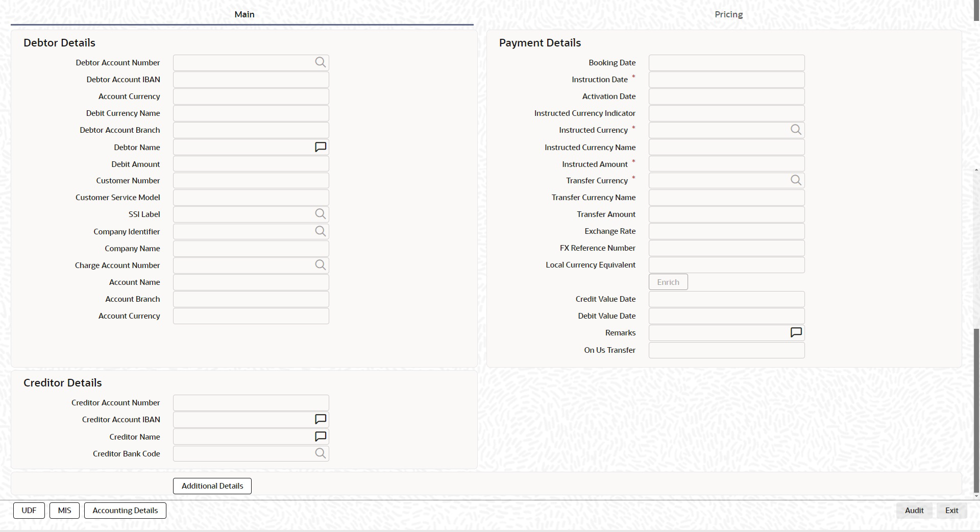Viewport: 980px width, 532px height.
Task: Select the Company Name field
Action: (251, 249)
